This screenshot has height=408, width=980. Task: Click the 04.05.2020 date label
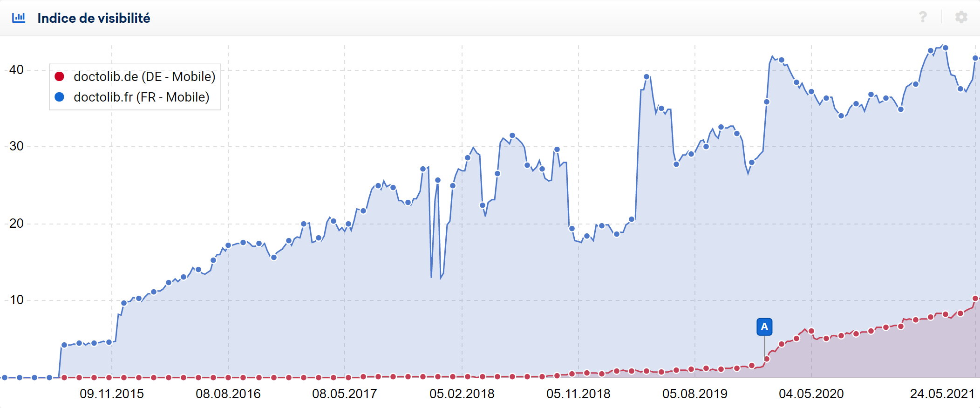click(811, 394)
